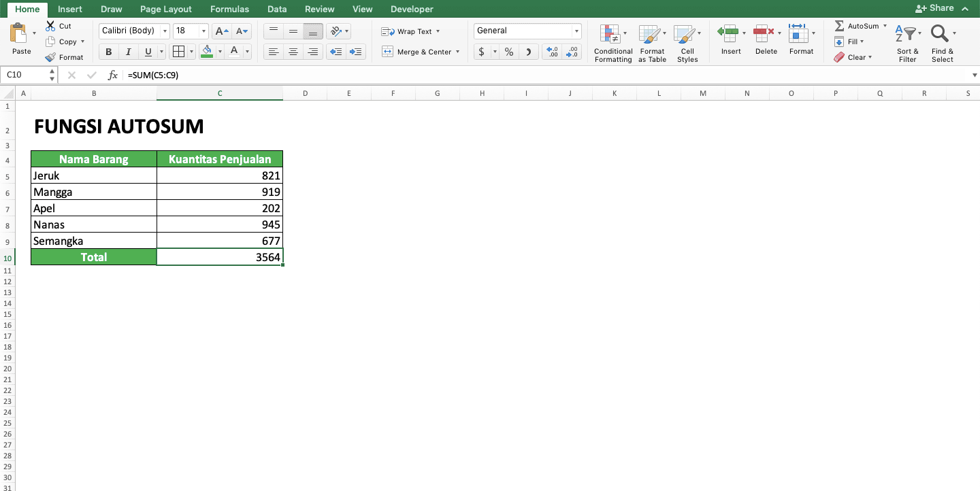Open the Developer tab
The width and height of the screenshot is (980, 491).
[412, 9]
